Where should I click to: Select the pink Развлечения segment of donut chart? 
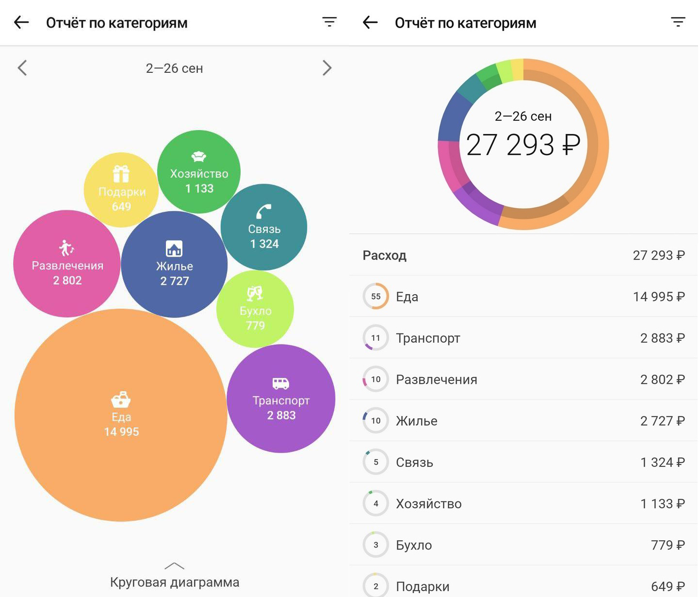[449, 165]
